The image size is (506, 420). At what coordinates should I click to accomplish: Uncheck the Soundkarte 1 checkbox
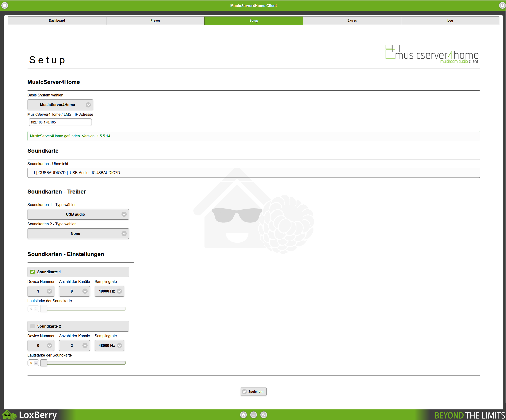(32, 272)
